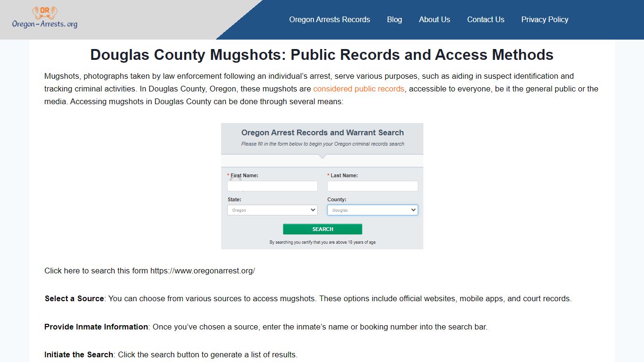Open the About Us page

(x=435, y=19)
